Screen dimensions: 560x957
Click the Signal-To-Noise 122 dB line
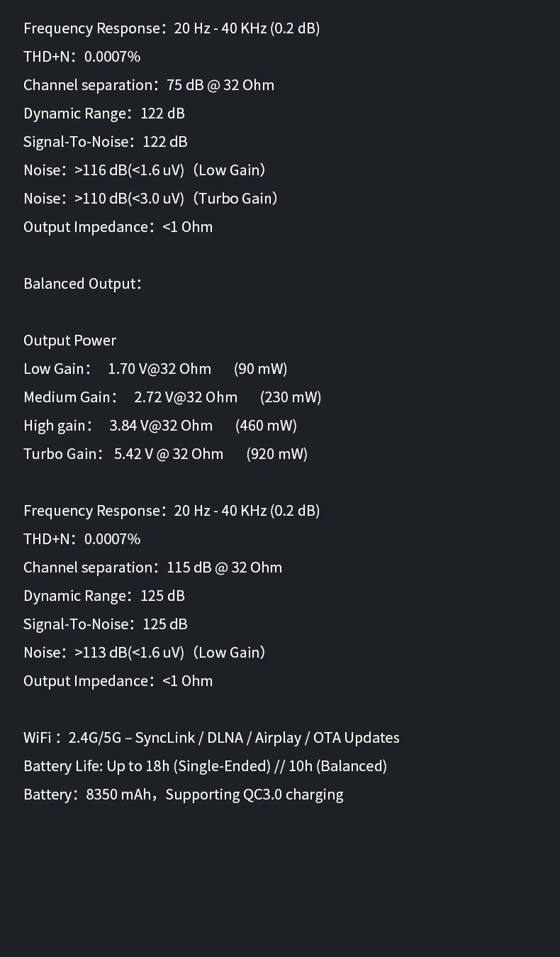(106, 142)
